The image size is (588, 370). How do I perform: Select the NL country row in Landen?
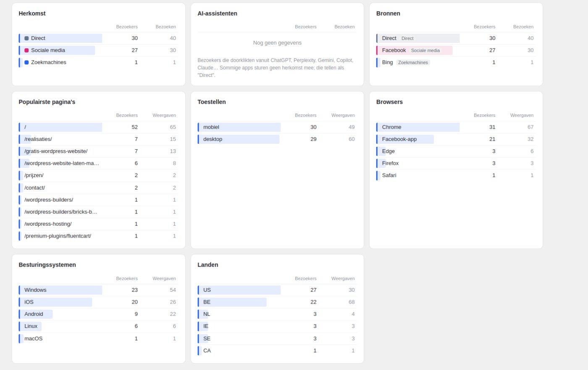(277, 314)
